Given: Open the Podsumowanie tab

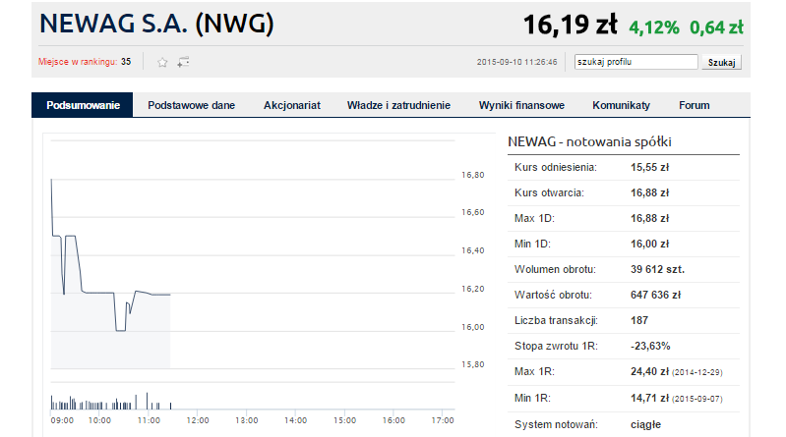Looking at the screenshot, I should 83,105.
